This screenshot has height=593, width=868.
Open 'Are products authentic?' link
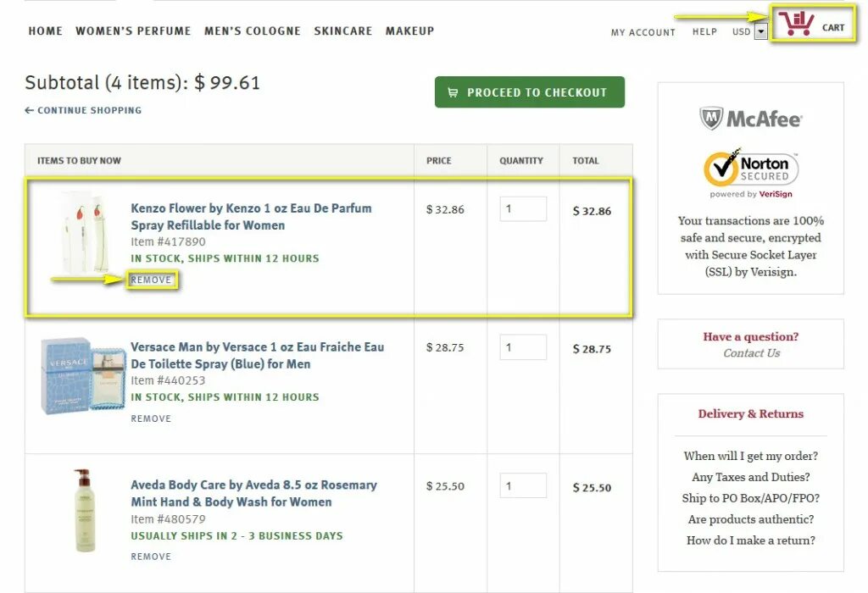click(x=751, y=518)
